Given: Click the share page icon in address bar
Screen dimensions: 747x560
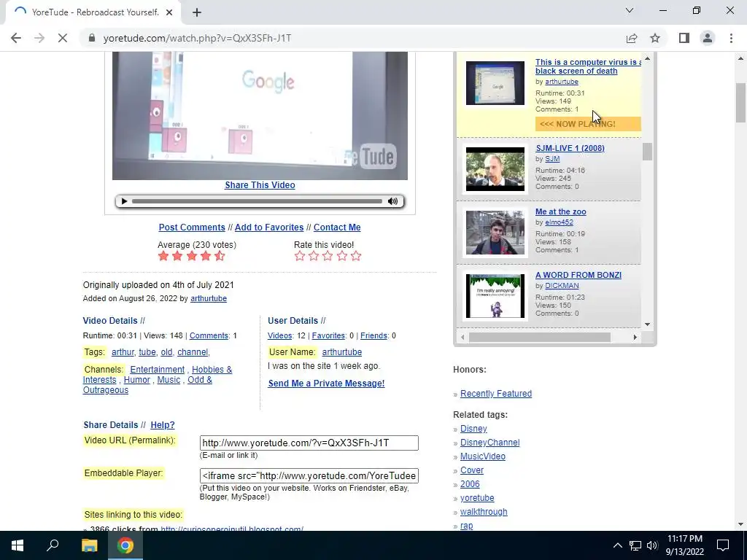Looking at the screenshot, I should (x=632, y=38).
